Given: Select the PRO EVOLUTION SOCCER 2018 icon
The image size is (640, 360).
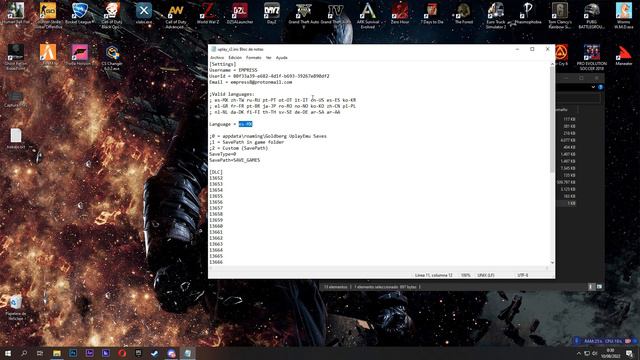Looking at the screenshot, I should tap(591, 57).
